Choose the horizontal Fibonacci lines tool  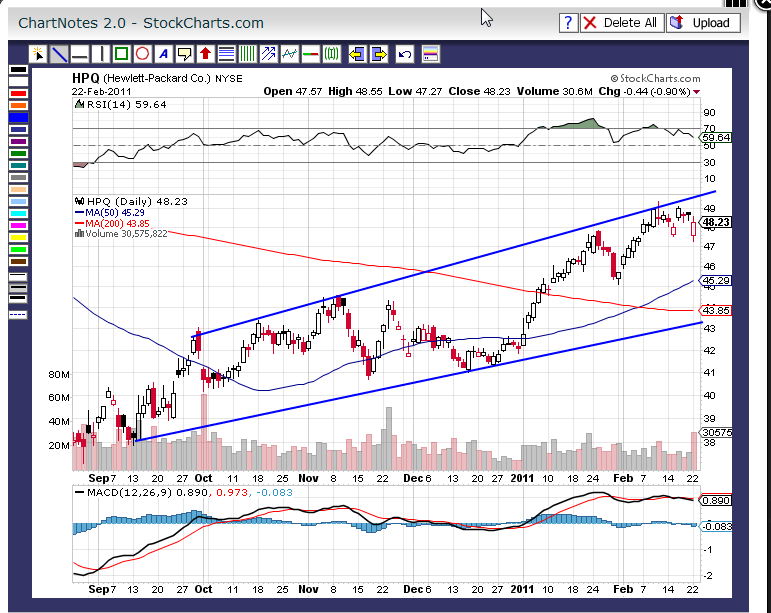[226, 54]
